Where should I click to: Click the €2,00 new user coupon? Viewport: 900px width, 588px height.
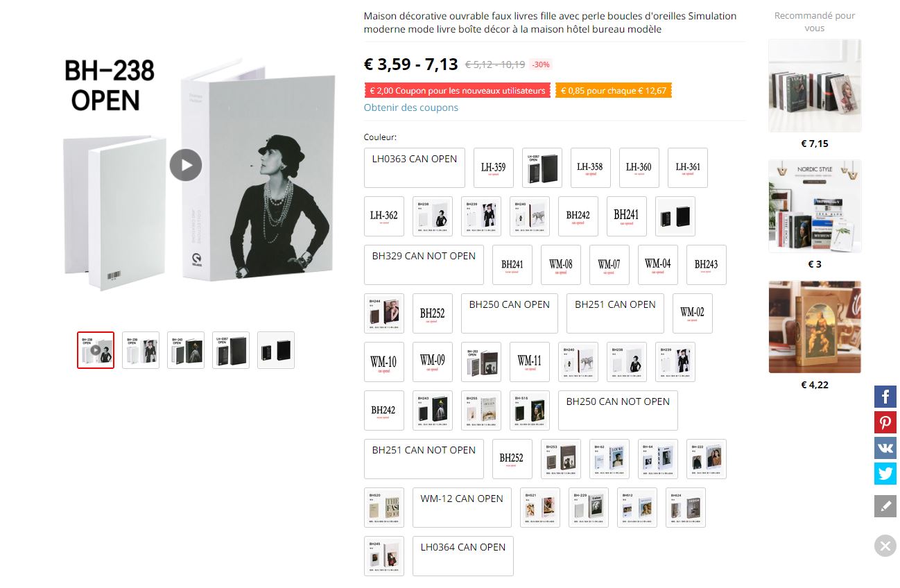tap(458, 91)
